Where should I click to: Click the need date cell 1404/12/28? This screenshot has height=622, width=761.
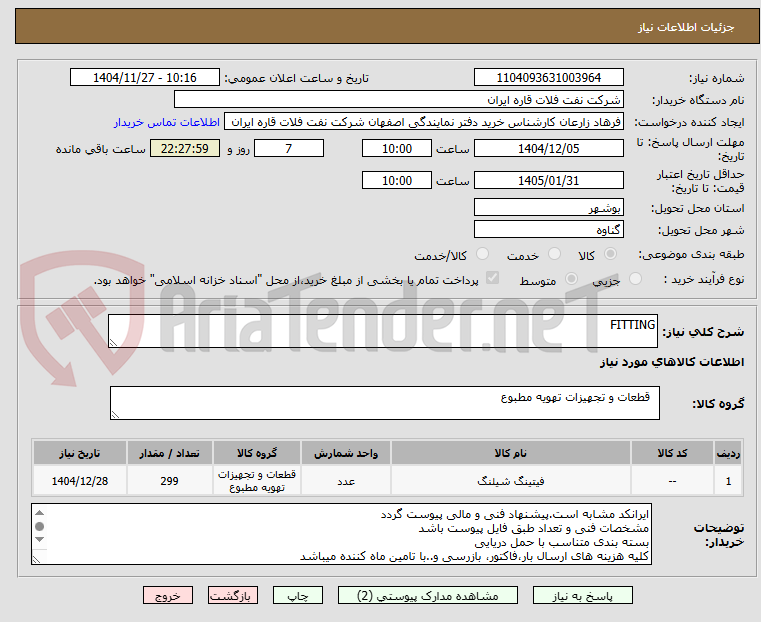80,481
